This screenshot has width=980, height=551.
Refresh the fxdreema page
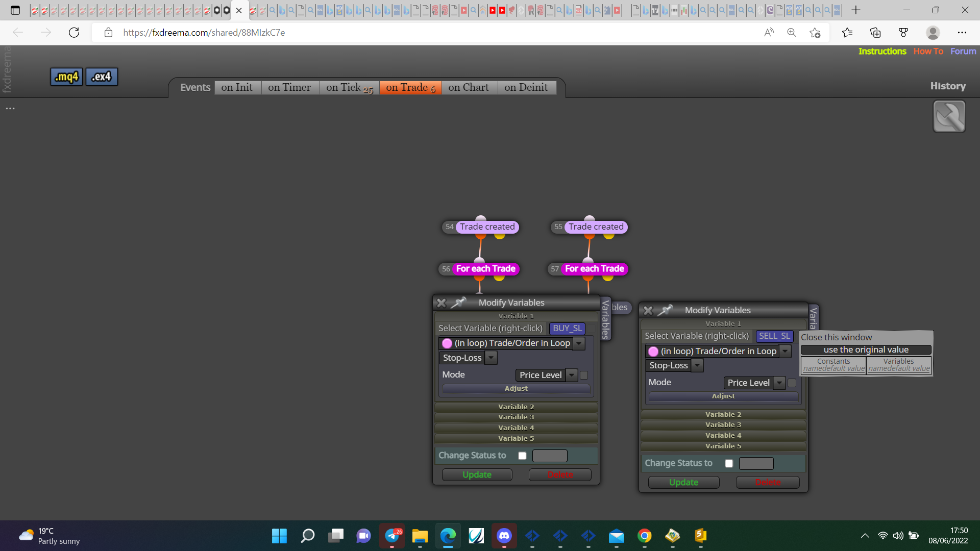(x=74, y=33)
